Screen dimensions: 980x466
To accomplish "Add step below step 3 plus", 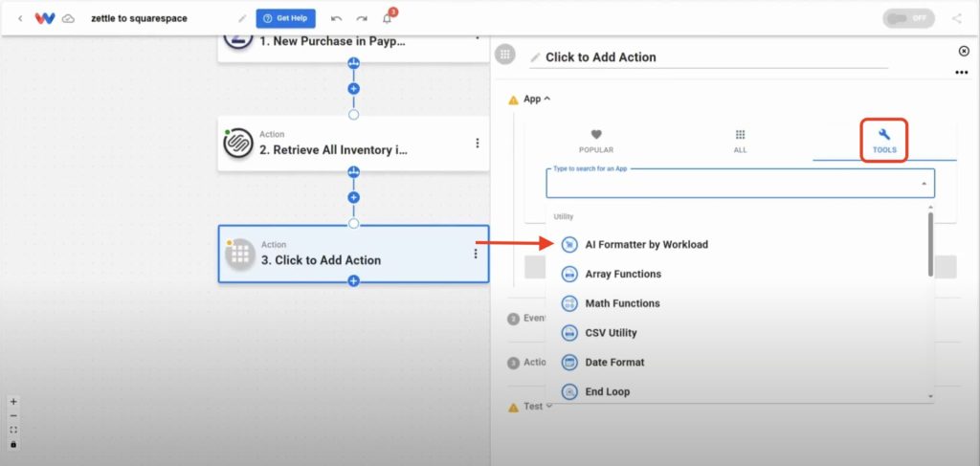I will click(354, 281).
